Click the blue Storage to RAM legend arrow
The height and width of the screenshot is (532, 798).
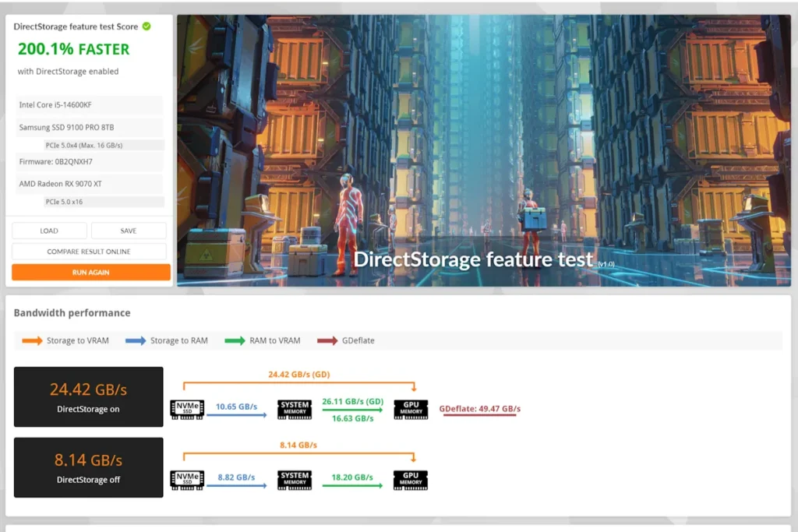pos(136,340)
